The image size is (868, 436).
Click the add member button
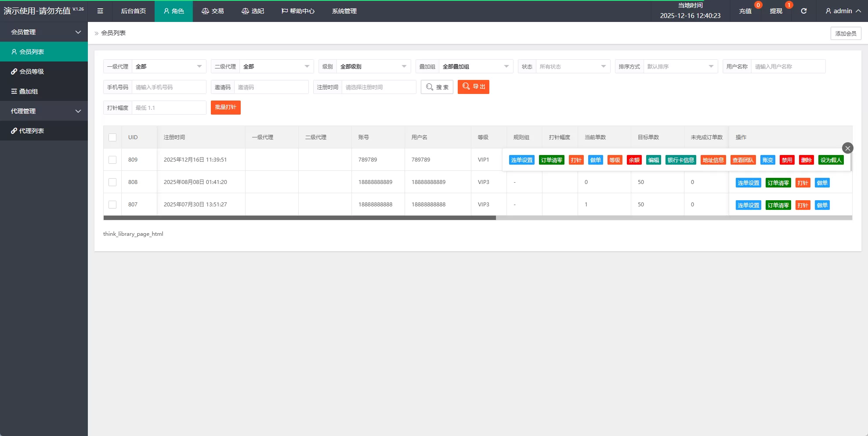tap(845, 33)
